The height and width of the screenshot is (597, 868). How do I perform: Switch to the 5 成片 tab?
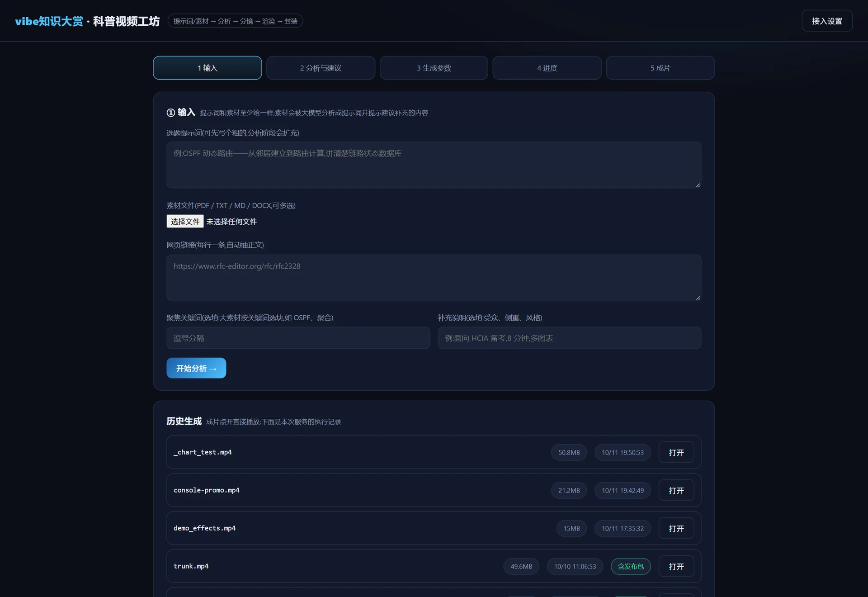coord(660,68)
